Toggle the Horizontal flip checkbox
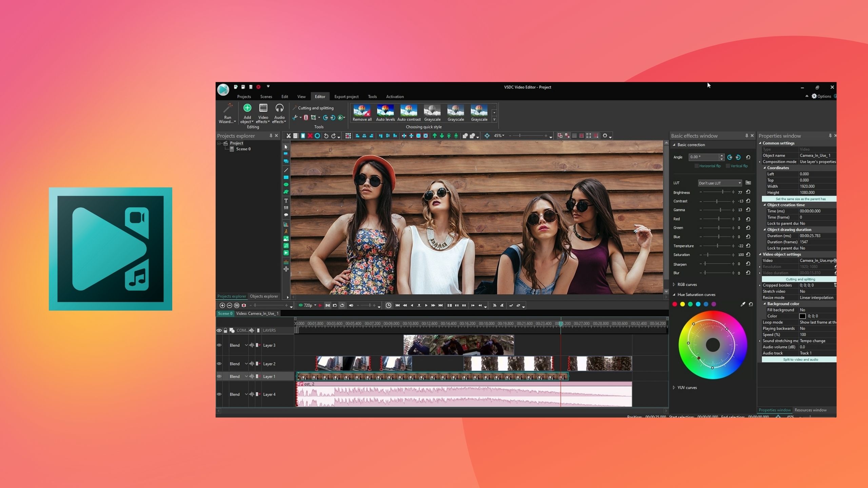Screen dimensions: 868x488 tap(696, 166)
